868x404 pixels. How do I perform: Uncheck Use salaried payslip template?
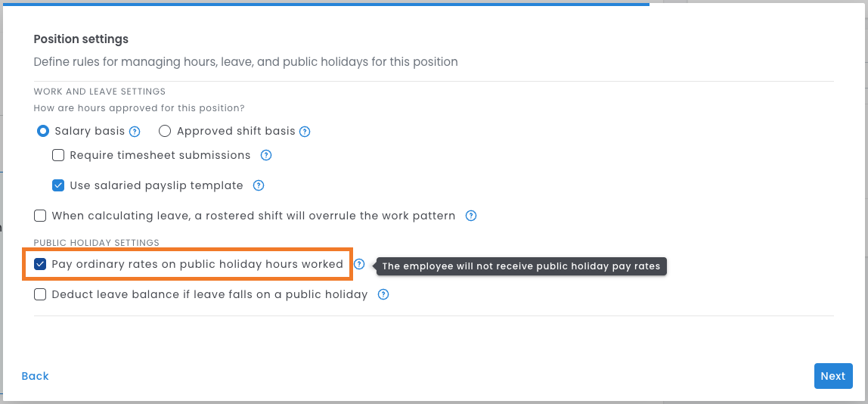tap(58, 185)
